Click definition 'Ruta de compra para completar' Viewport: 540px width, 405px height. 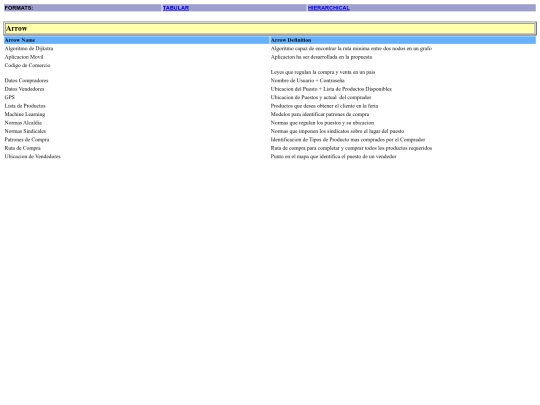click(351, 148)
